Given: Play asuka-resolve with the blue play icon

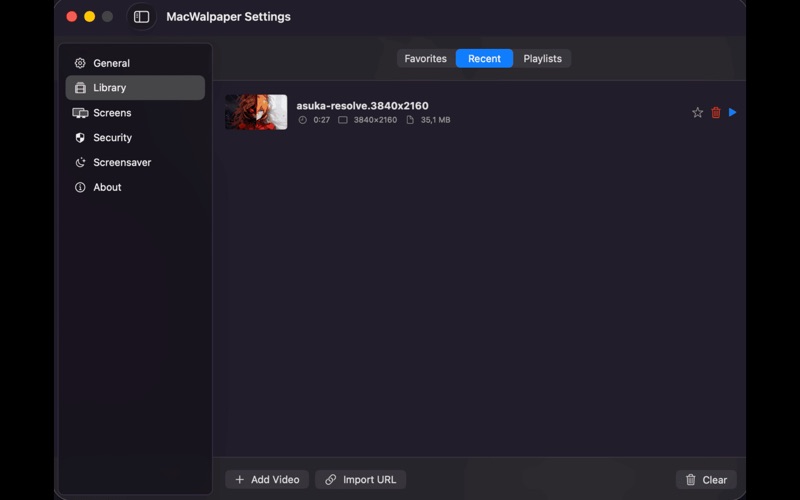Looking at the screenshot, I should pyautogui.click(x=733, y=112).
